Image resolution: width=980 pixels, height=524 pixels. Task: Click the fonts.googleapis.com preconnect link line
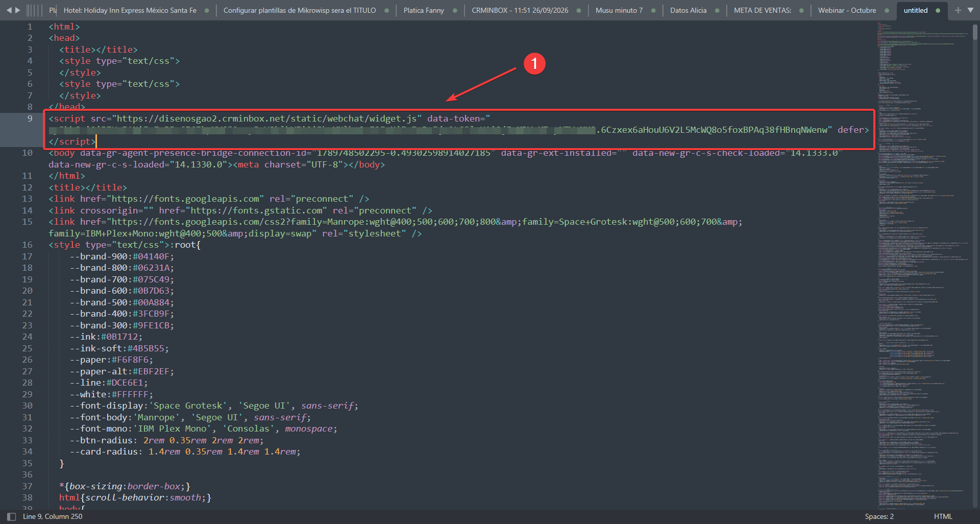209,199
